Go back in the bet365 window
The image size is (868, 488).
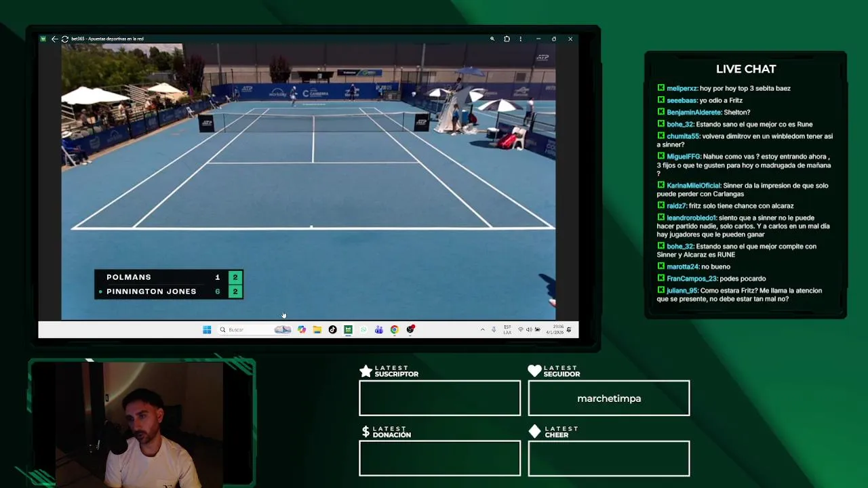click(54, 39)
